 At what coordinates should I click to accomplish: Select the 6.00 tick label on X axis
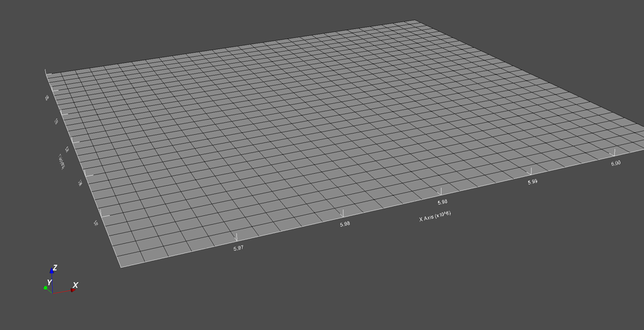[616, 162]
